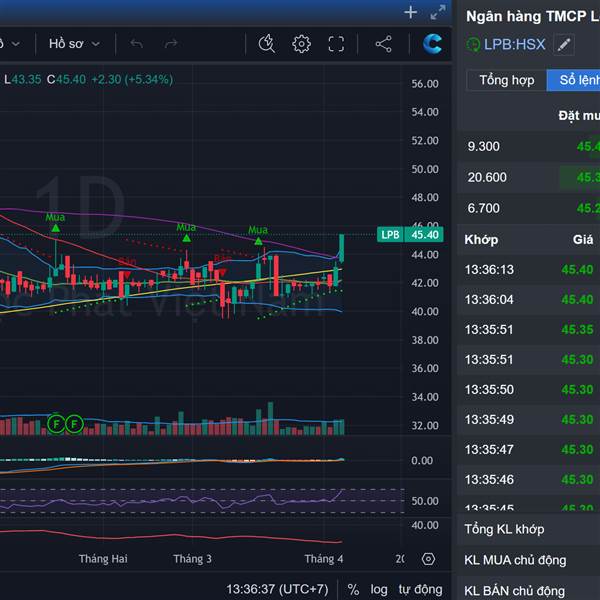
Task: Open the chart replay clock icon
Action: click(x=266, y=44)
